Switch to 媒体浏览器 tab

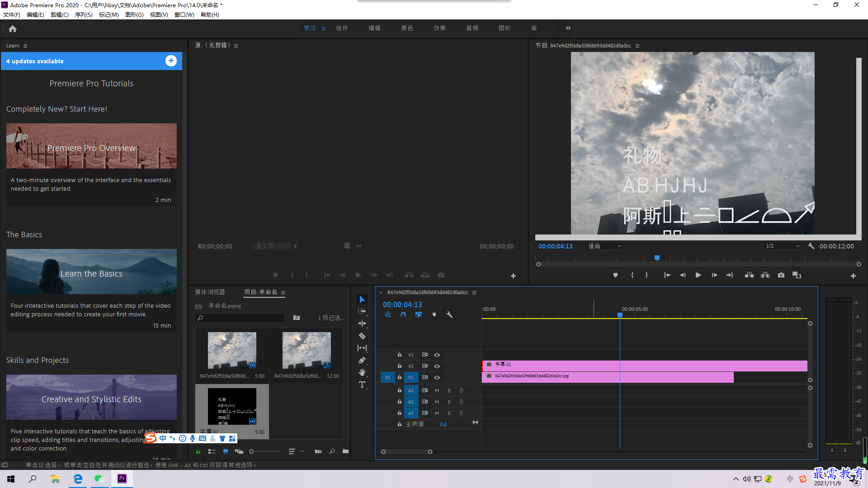click(x=210, y=292)
